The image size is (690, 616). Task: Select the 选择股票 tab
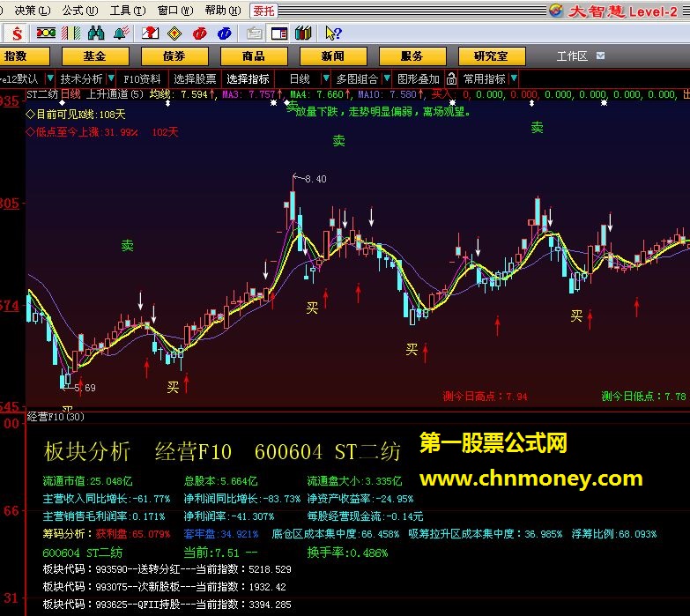point(195,79)
